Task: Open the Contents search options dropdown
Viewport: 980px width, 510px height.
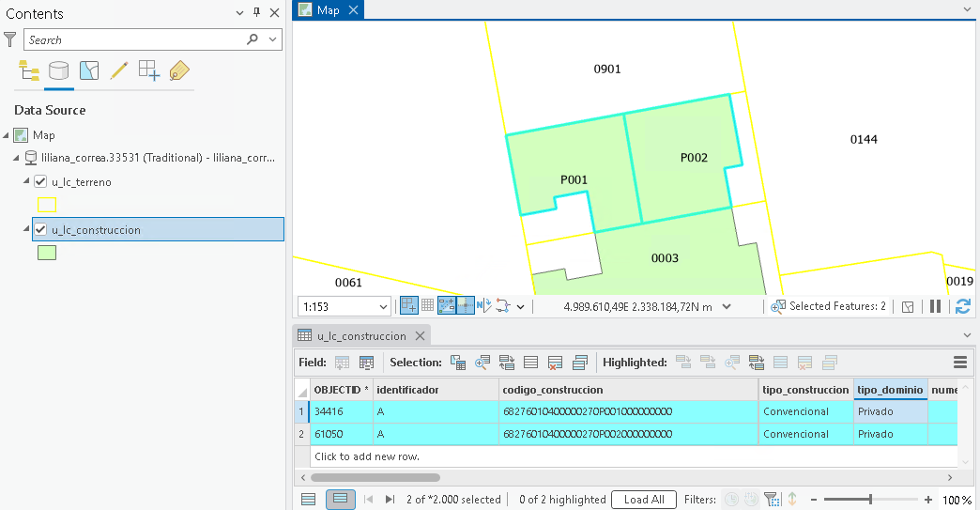Action: (272, 39)
